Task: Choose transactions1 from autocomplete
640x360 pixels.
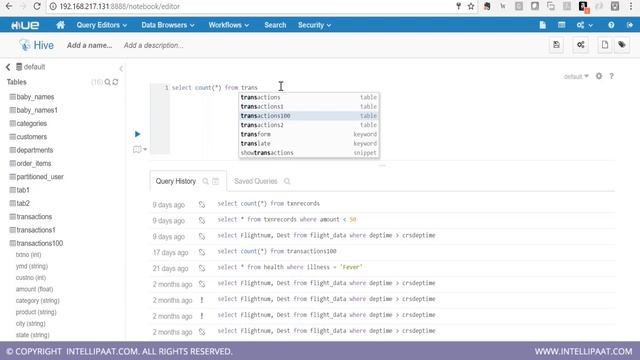Action: tap(309, 107)
